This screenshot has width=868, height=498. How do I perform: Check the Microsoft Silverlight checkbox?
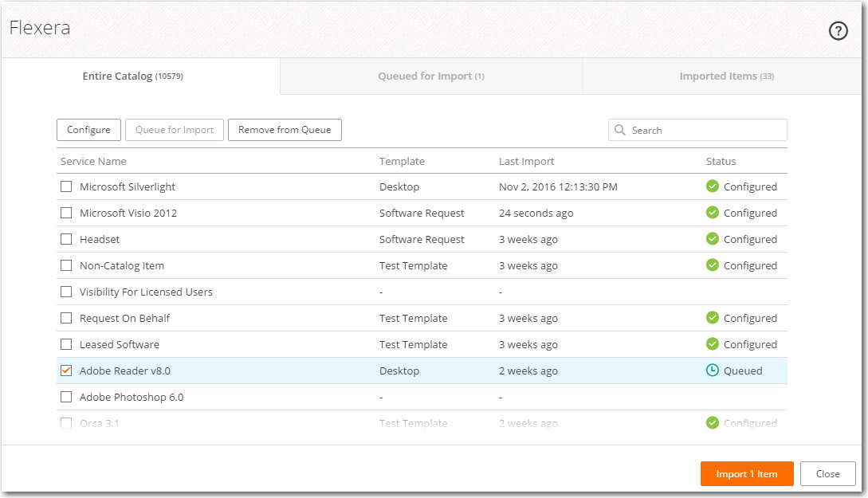(66, 186)
